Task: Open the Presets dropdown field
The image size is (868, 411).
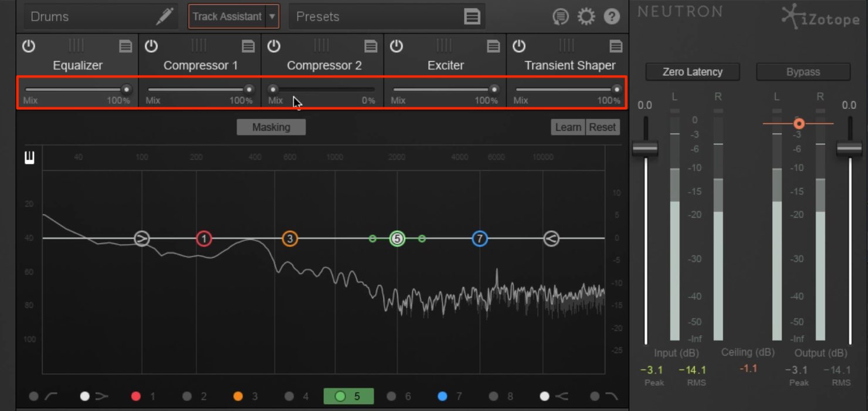Action: point(386,16)
